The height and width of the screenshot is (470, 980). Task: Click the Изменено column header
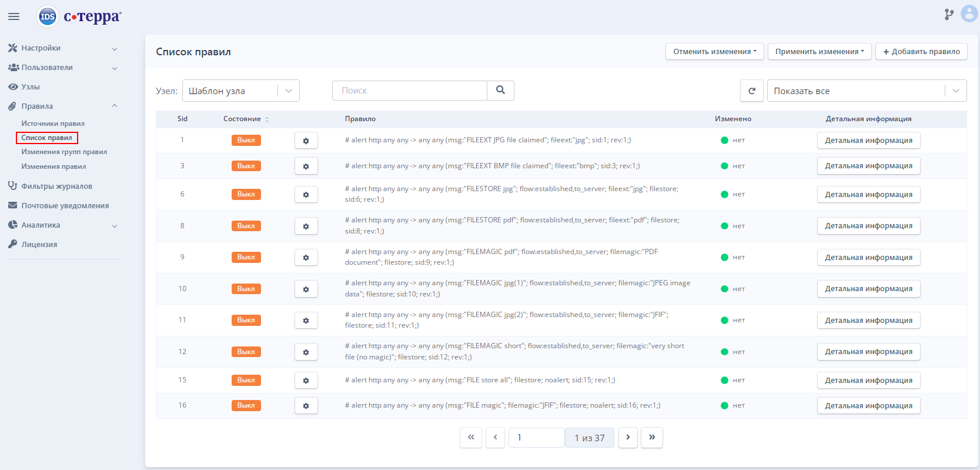733,119
